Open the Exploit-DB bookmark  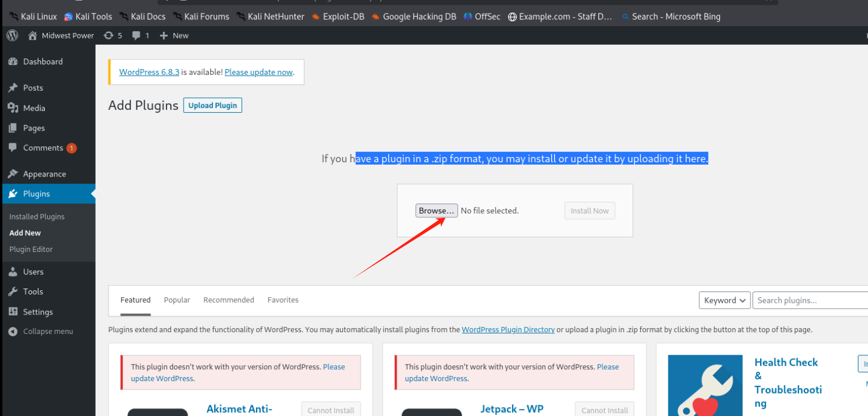(x=338, y=17)
